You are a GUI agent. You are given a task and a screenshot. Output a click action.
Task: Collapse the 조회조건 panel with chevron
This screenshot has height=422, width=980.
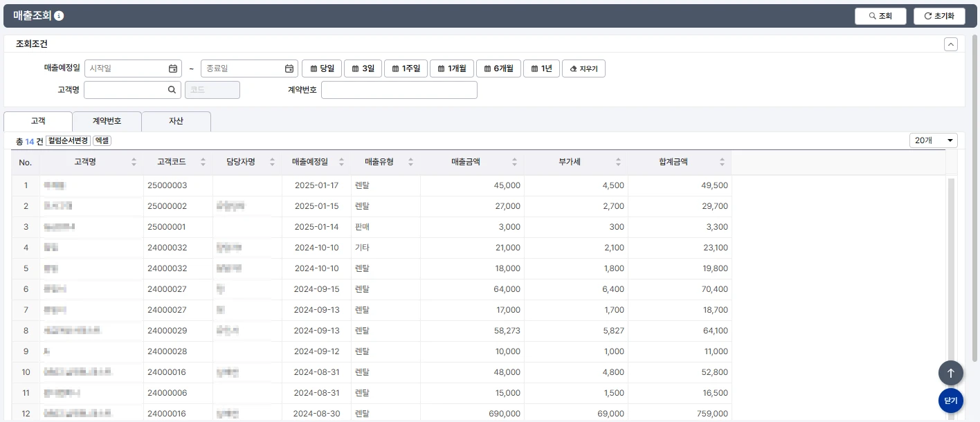[951, 44]
